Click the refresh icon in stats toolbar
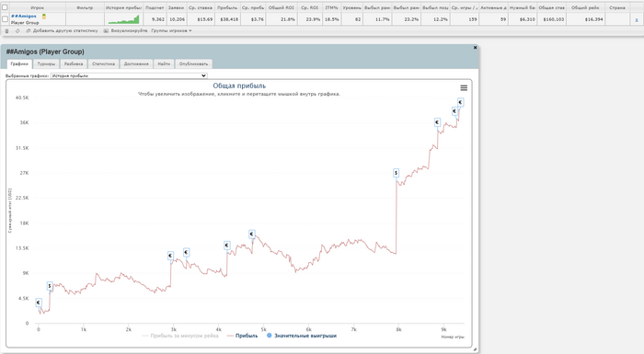 pyautogui.click(x=17, y=30)
